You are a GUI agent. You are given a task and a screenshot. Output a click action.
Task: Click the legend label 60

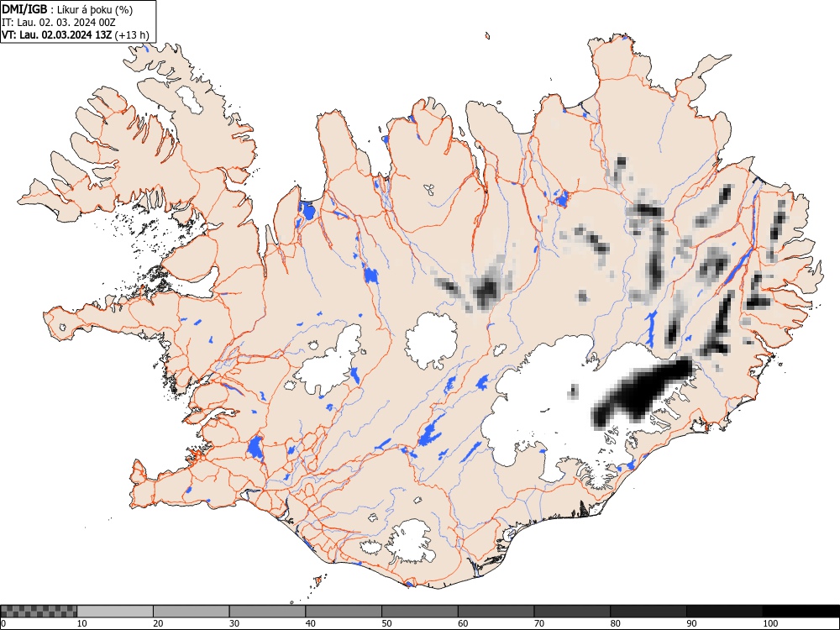pyautogui.click(x=463, y=623)
